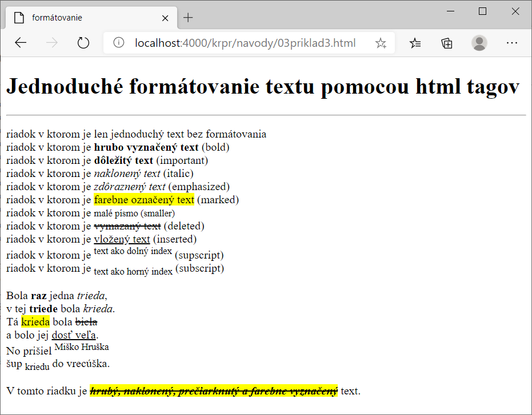
Task: Click the underlined 'dosť veľa'
Action: (x=74, y=335)
